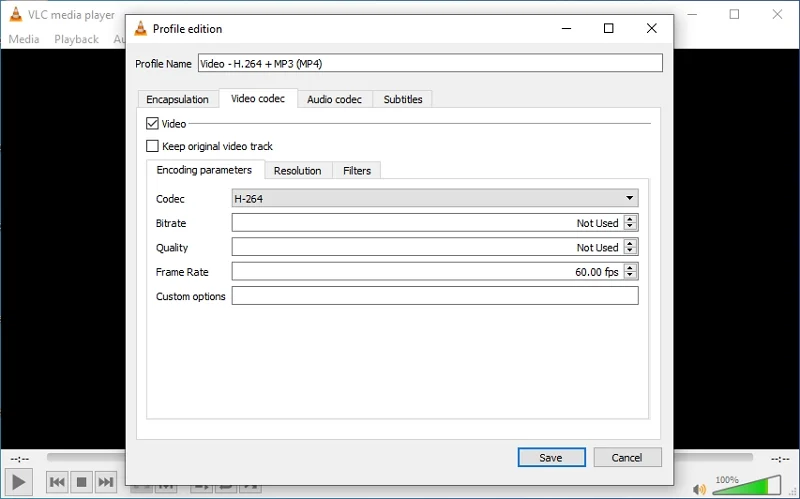Viewport: 800px width, 499px height.
Task: Maximize the VLC media player window
Action: [x=734, y=14]
